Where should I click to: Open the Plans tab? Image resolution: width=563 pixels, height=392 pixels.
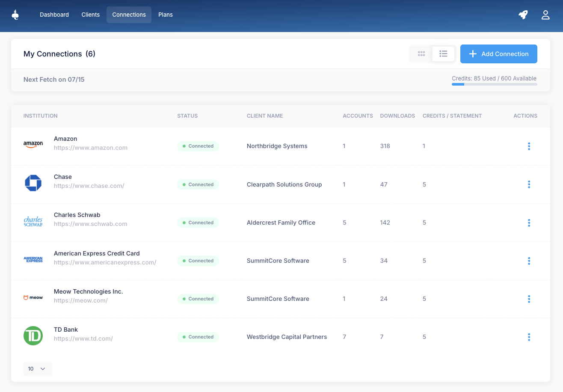click(x=166, y=15)
